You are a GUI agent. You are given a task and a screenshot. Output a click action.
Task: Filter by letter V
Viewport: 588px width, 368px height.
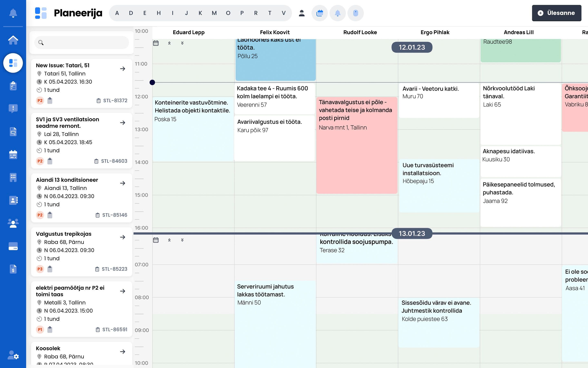pos(284,13)
